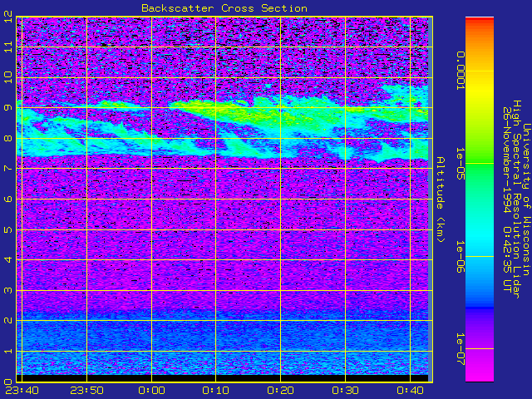Click the 0:40 time axis label
This screenshot has height=399, width=532.
pyautogui.click(x=410, y=391)
